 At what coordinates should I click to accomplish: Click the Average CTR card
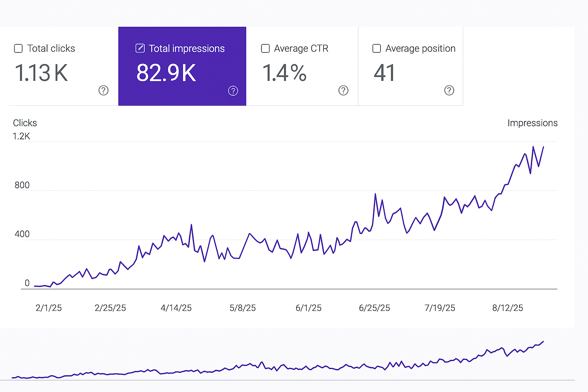[302, 66]
